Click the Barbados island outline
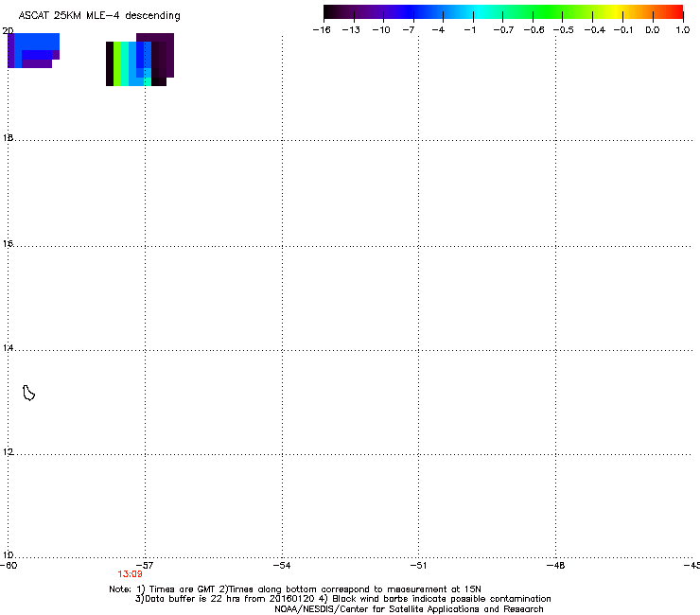Screen dimensions: 700x615 click(28, 393)
